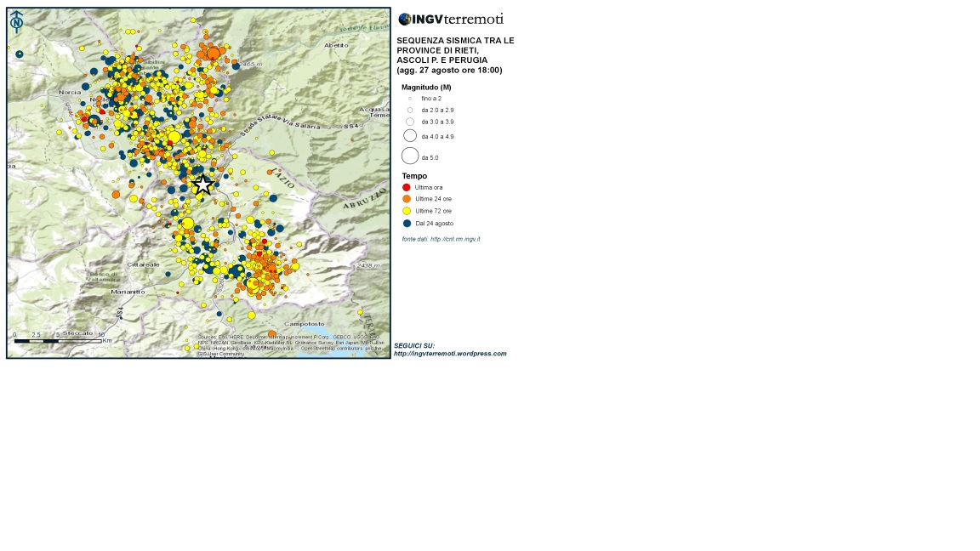Click the Marianitto place label
This screenshot has height=551, width=980.
tap(128, 292)
